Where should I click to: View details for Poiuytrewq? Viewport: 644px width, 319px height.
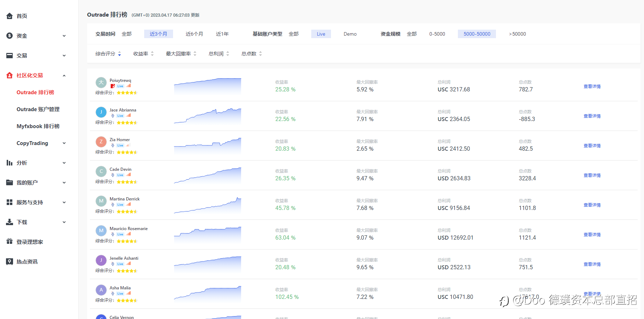[592, 86]
